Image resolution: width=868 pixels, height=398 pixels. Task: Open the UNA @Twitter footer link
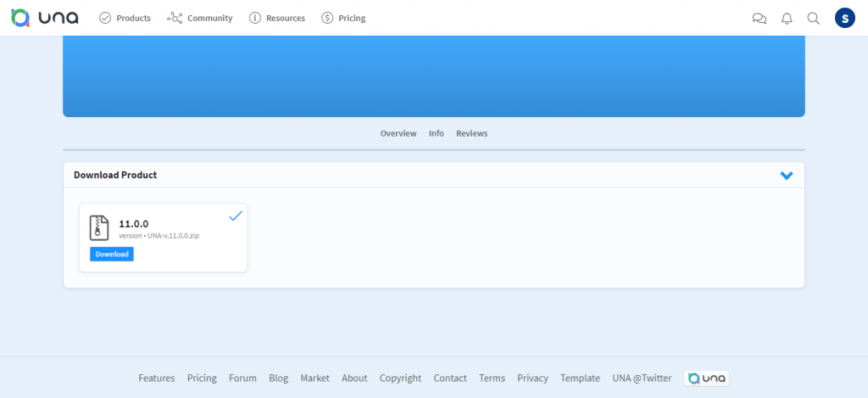point(643,378)
